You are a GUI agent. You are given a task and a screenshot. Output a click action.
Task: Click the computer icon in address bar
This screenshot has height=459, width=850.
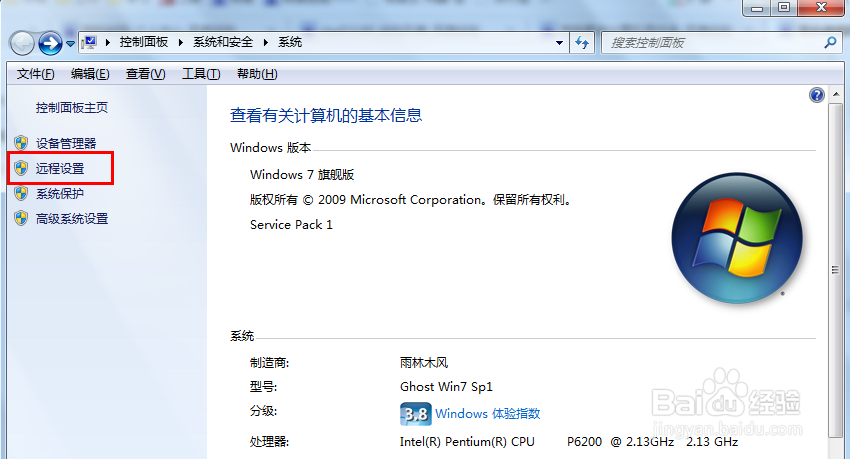tap(89, 42)
